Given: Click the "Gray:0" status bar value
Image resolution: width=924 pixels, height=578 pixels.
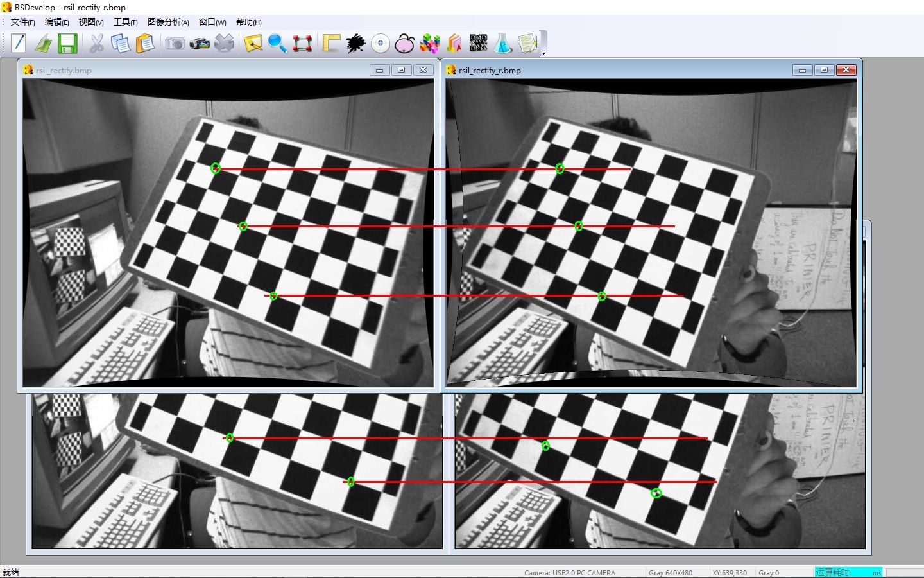Looking at the screenshot, I should click(x=769, y=573).
